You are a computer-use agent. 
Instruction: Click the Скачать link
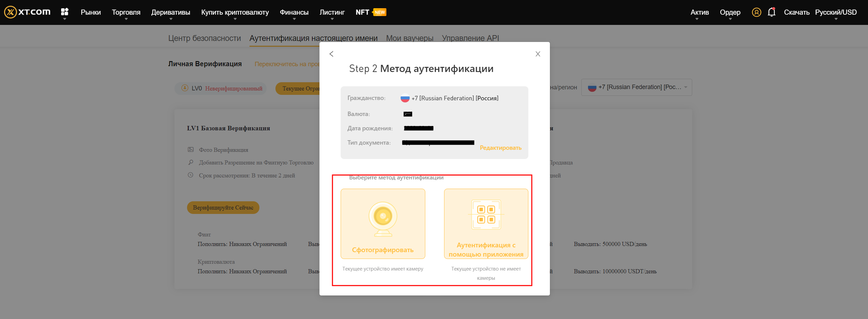pos(797,12)
